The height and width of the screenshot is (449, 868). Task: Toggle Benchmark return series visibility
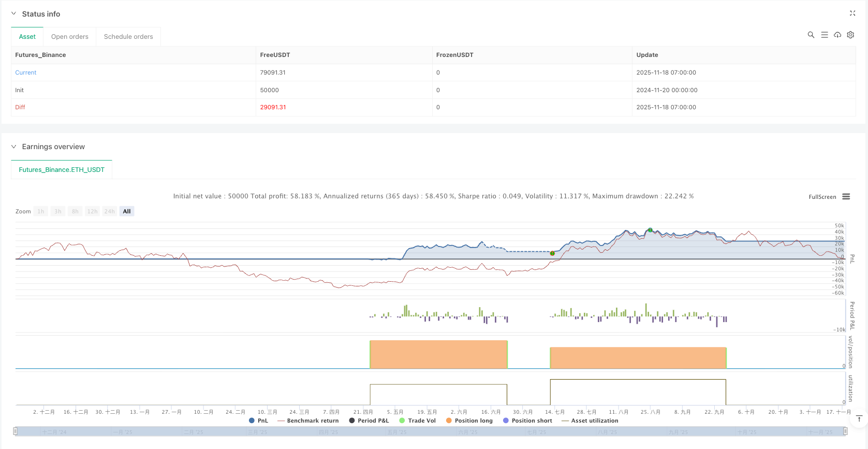(308, 421)
